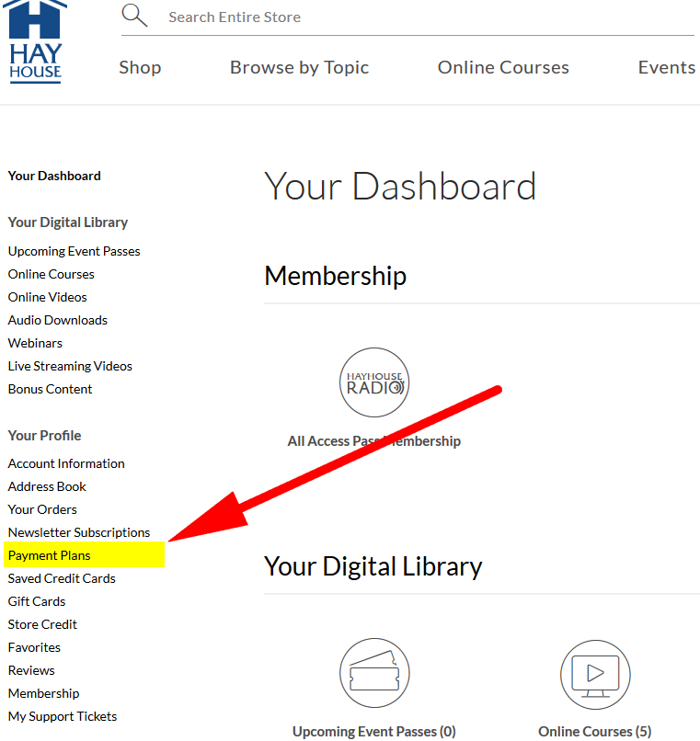
Task: Open Audio Downloads in the digital library
Action: (x=58, y=320)
